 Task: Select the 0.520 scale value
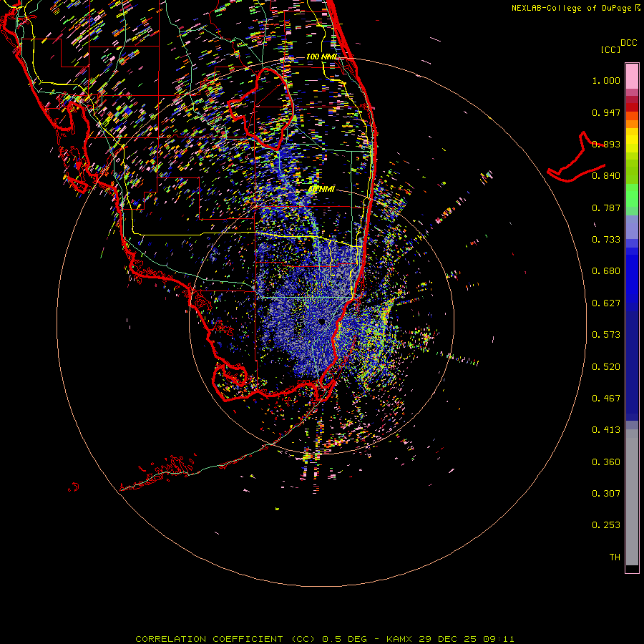606,367
